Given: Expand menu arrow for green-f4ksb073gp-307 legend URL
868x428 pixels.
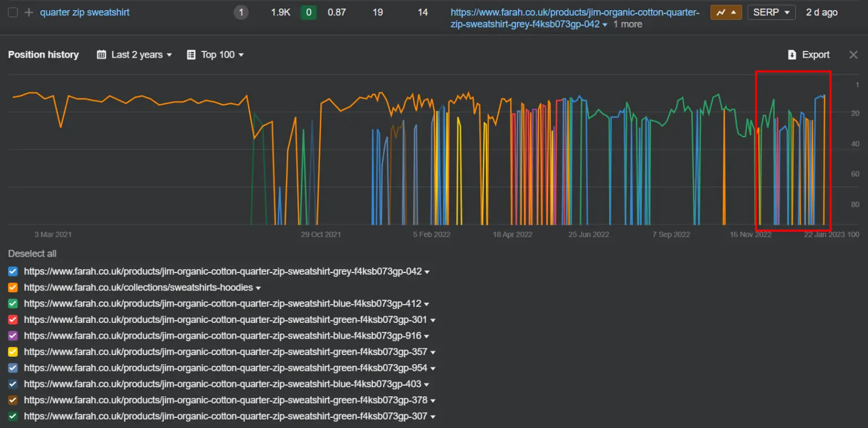Looking at the screenshot, I should pyautogui.click(x=433, y=417).
